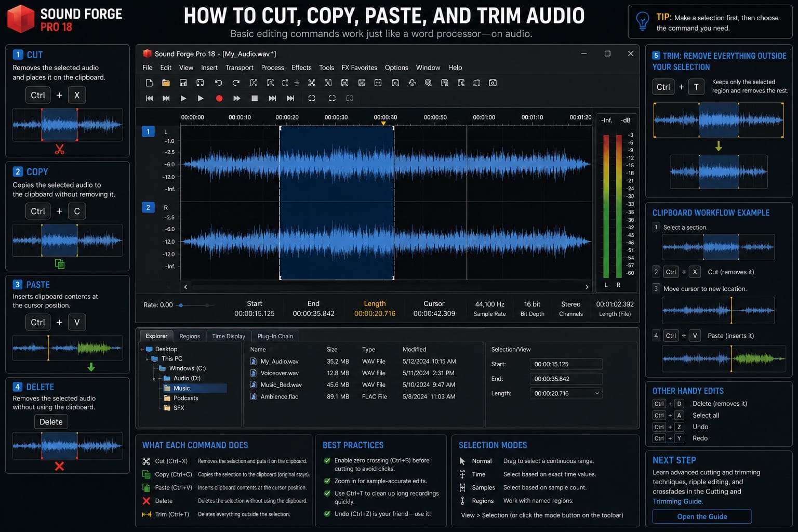Click the Sound Forge icon in the title bar
Viewport: 798px width, 532px height.
point(147,54)
